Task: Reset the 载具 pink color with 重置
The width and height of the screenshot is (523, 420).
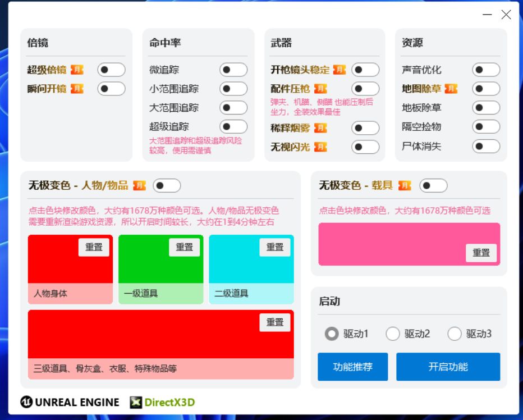Action: point(481,253)
